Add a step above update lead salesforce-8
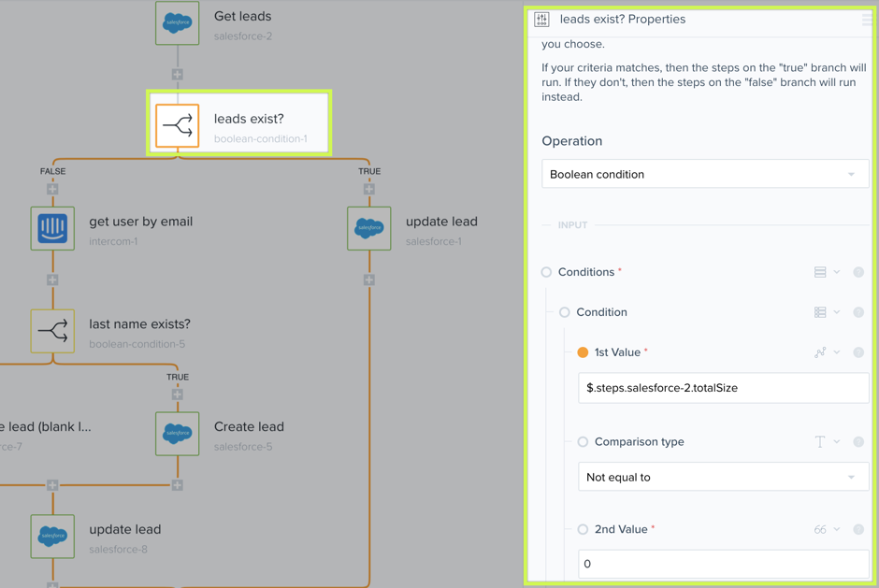The width and height of the screenshot is (879, 588). coord(52,485)
